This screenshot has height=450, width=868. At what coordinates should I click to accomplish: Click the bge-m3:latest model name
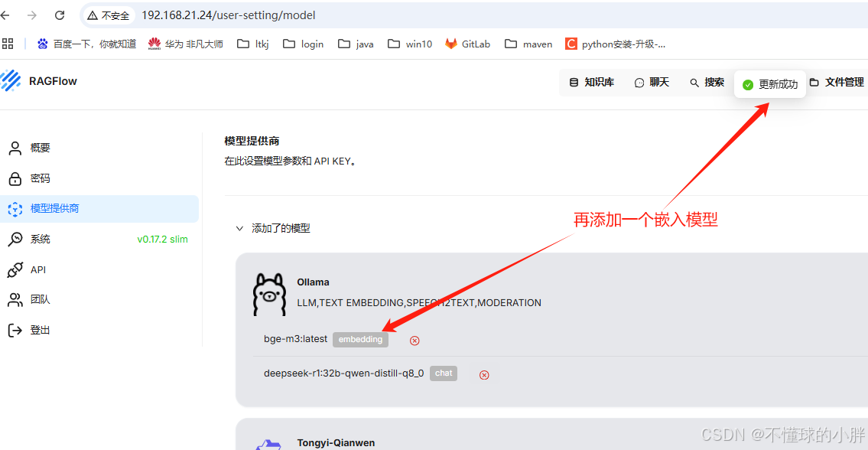[x=296, y=338]
